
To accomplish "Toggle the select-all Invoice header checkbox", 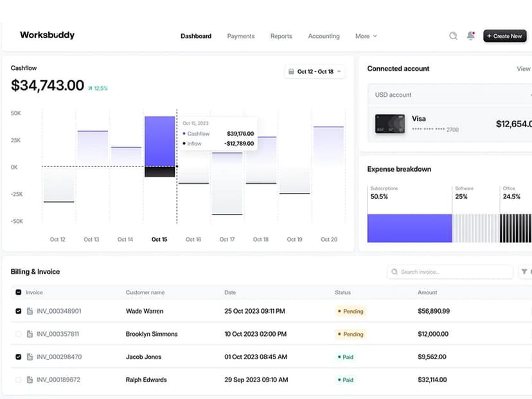I will click(x=19, y=292).
